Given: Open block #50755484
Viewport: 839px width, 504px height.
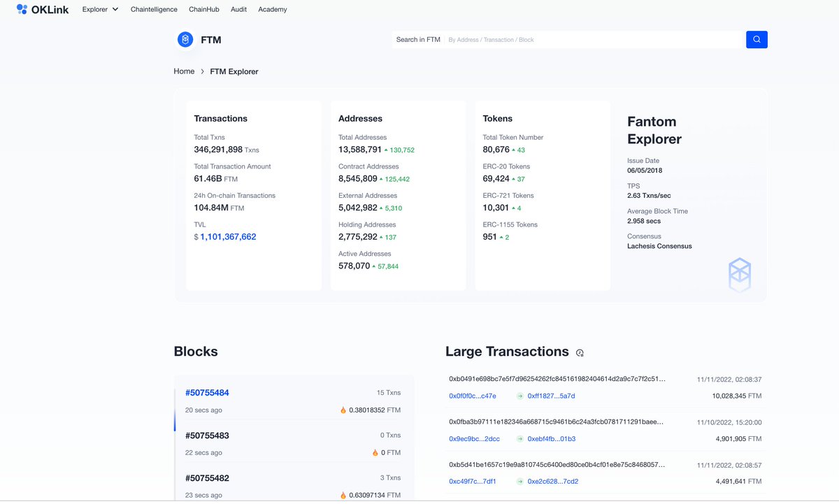Looking at the screenshot, I should click(207, 393).
